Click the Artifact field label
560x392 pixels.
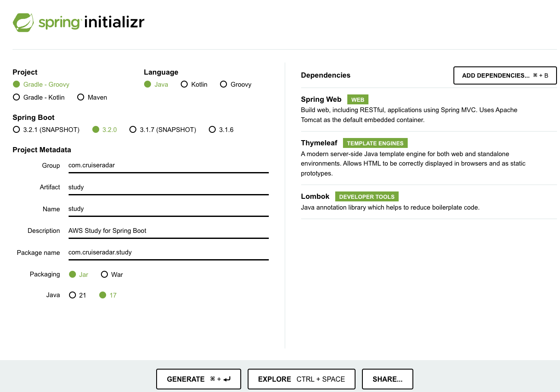50,187
